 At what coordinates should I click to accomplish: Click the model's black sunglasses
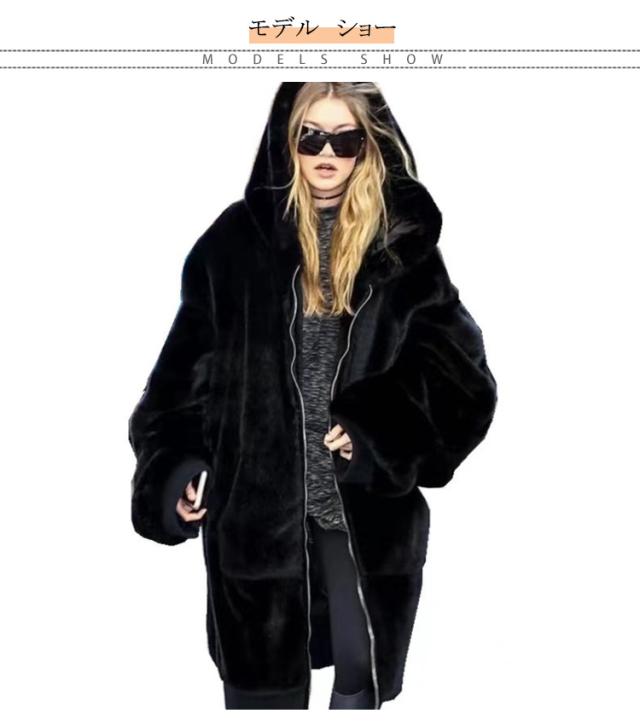[x=331, y=142]
